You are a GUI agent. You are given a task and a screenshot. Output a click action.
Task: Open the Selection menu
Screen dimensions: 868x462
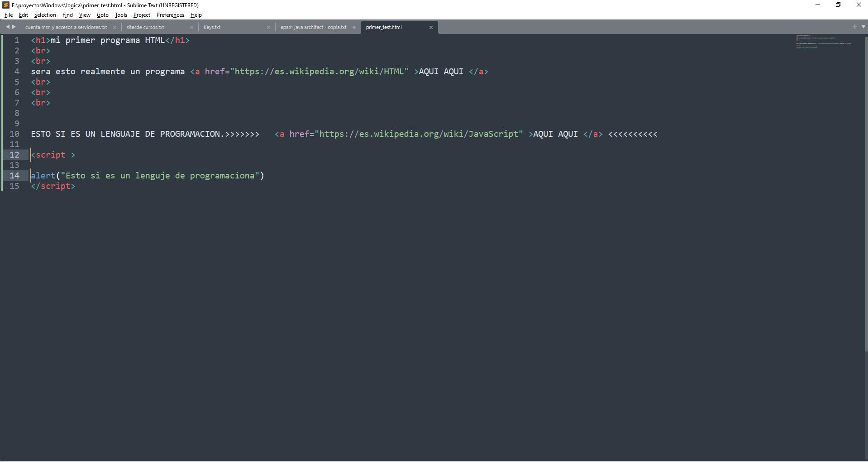(x=45, y=15)
